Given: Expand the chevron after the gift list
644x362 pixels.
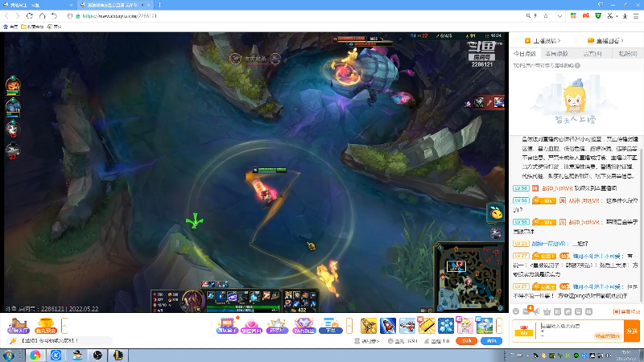Looking at the screenshot, I should 499,326.
